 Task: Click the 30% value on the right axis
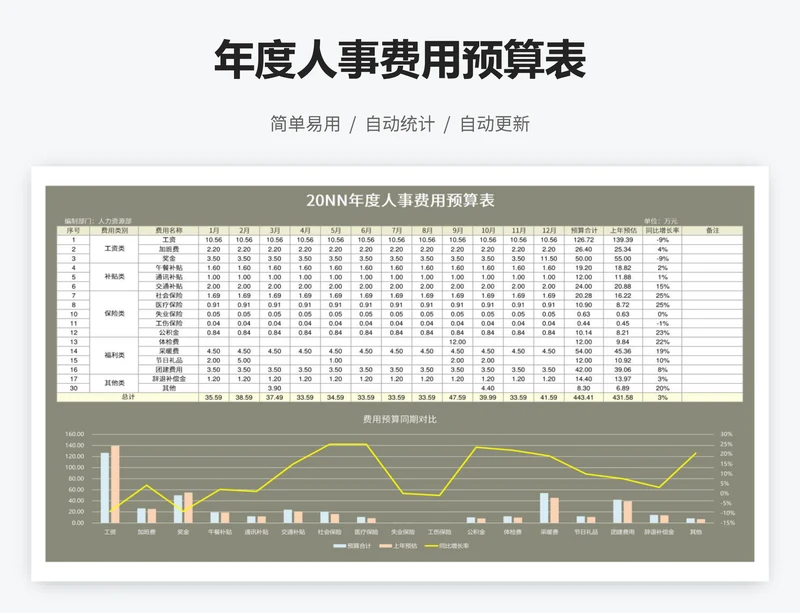click(726, 434)
